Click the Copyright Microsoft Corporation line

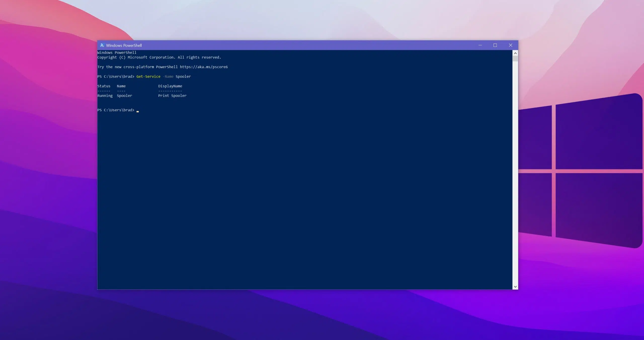159,57
